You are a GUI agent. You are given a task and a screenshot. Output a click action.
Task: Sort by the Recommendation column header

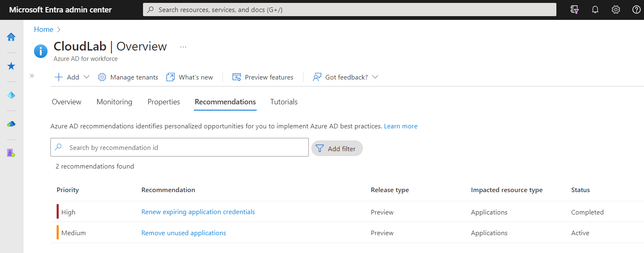tap(168, 190)
